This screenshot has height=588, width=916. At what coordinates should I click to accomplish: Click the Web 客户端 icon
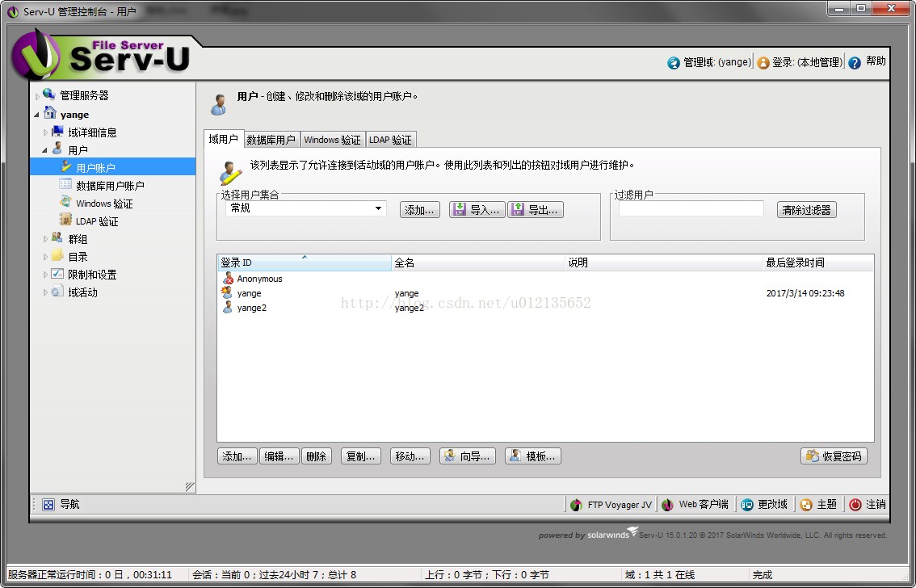668,505
